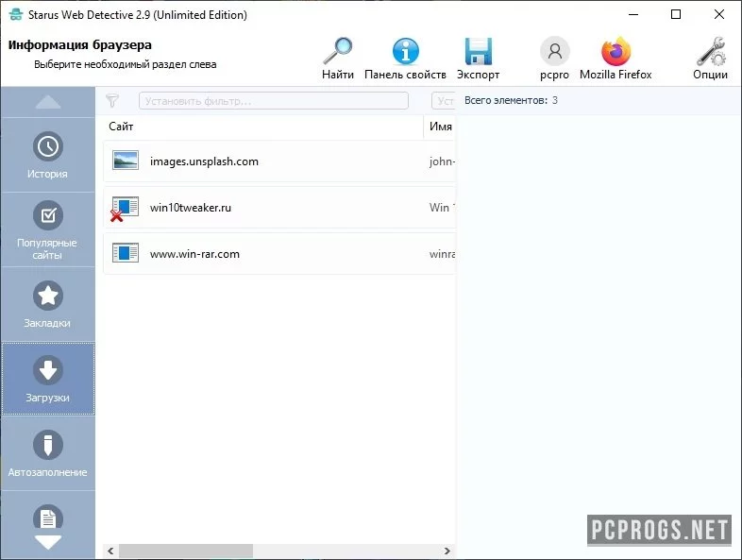Open the Опции settings tools
The image size is (742, 560).
[710, 59]
